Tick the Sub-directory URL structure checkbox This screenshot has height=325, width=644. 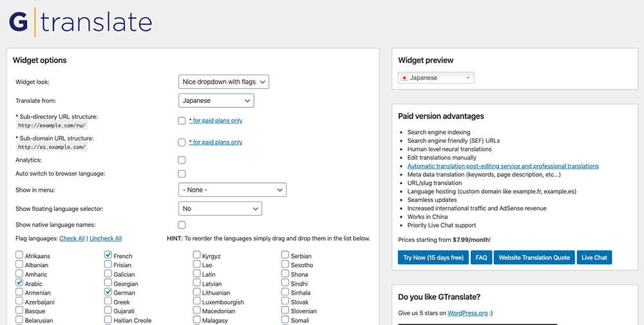pyautogui.click(x=182, y=120)
